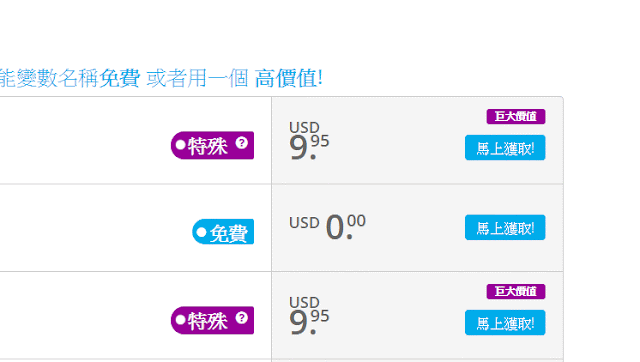The width and height of the screenshot is (640, 362).
Task: Click the top 巨大價值 purple badge
Action: 516,117
